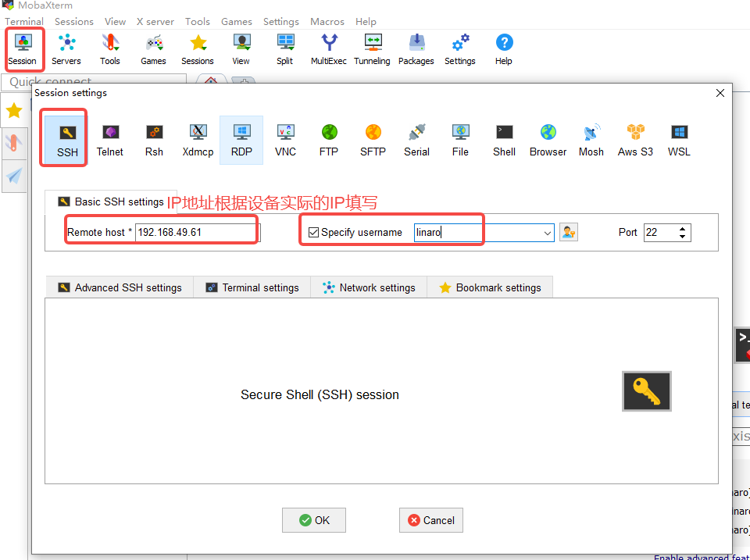Screen dimensions: 750x560
Task: Click the Quick connect search box
Action: point(94,81)
